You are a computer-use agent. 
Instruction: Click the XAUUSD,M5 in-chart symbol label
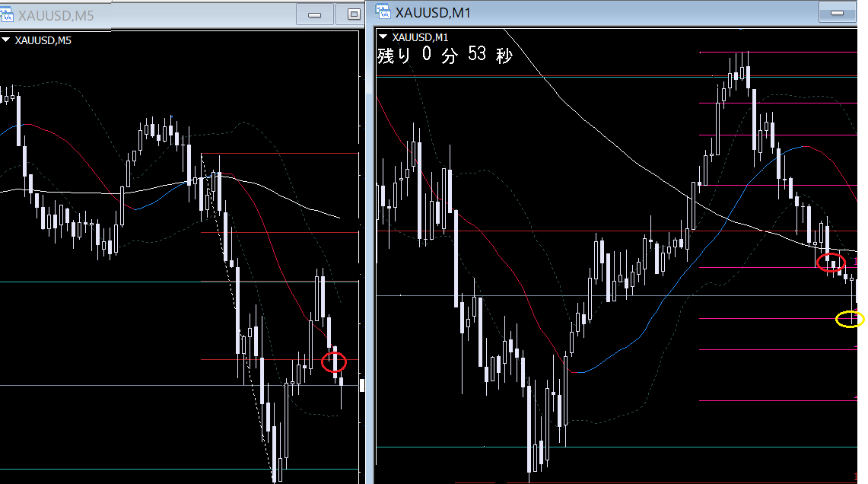click(x=43, y=40)
